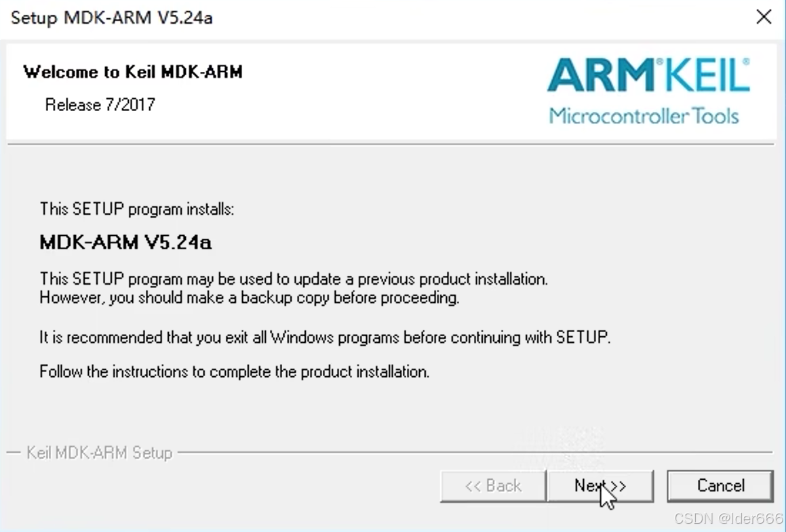Click the 'update a previous product installation' sentence

tap(294, 279)
